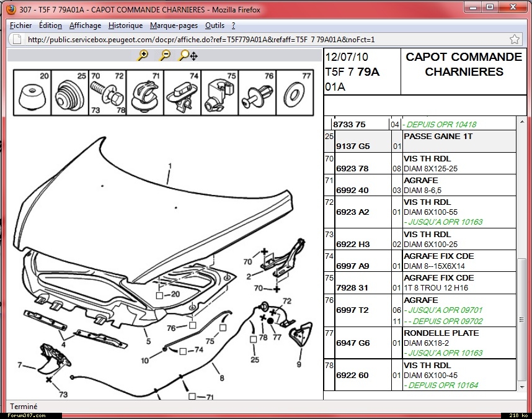Viewport: 532px width, 419px height.
Task: Open the Édition menu
Action: [x=50, y=25]
